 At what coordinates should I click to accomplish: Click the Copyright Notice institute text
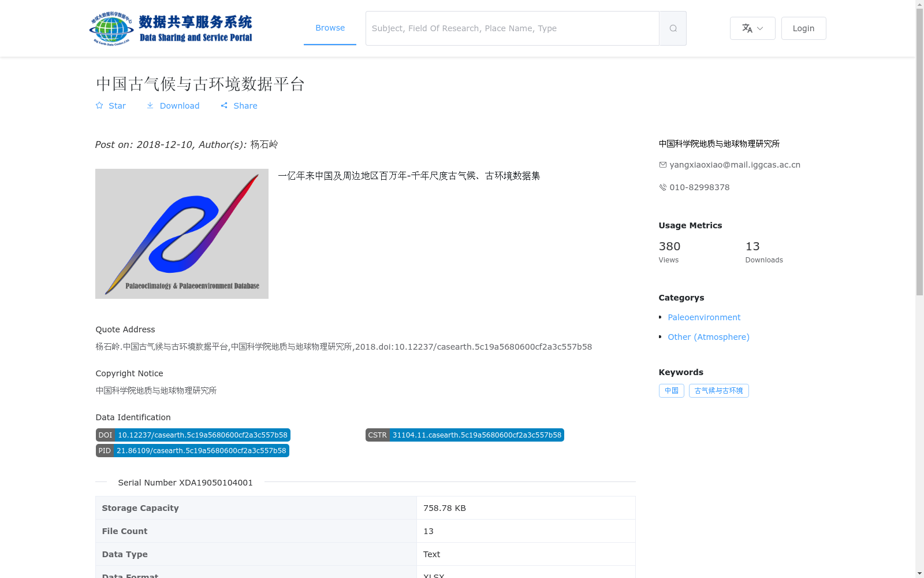[x=156, y=391]
